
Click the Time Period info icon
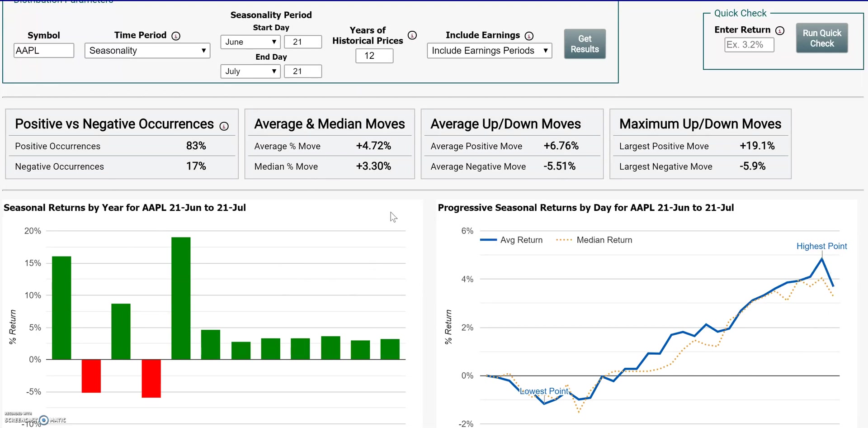pyautogui.click(x=176, y=36)
